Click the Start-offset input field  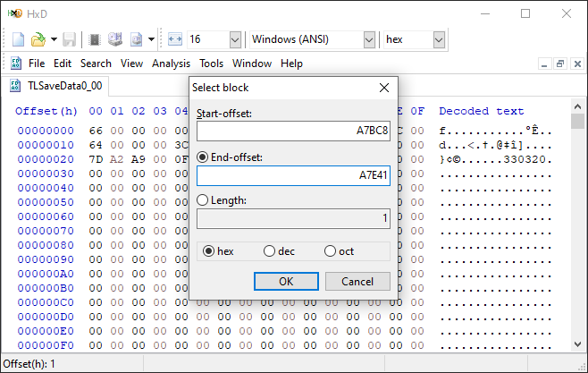[x=293, y=131]
